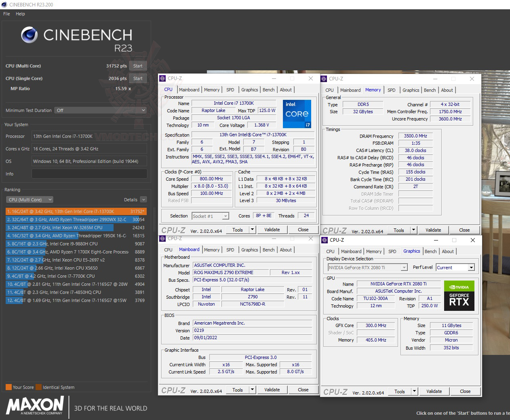Start the CPU Multi Core test
The height and width of the screenshot is (420, 510).
coord(138,66)
